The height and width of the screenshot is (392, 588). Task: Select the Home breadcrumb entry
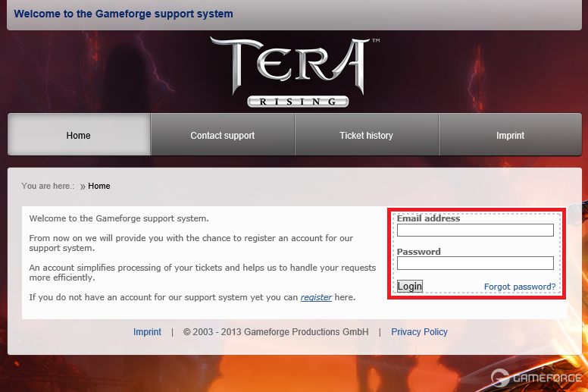pos(99,186)
